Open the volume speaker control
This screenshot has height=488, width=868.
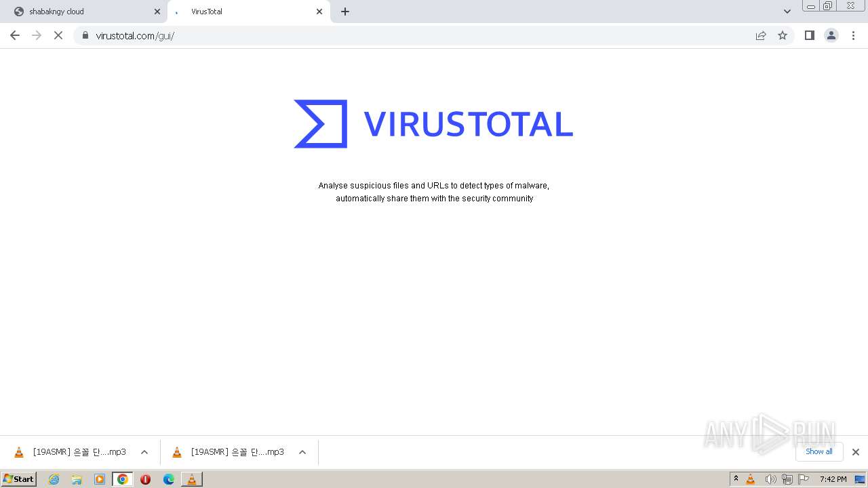coord(770,479)
